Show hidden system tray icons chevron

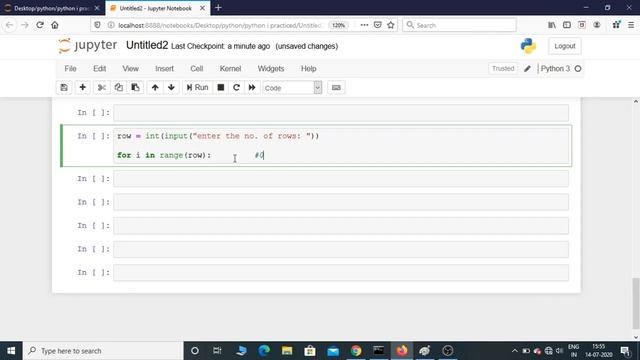pos(515,351)
